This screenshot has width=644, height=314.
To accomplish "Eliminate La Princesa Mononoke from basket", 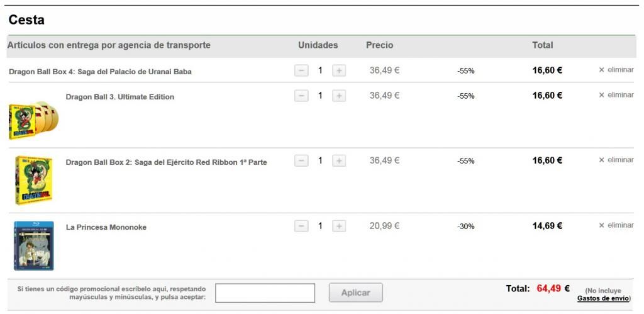I will [x=616, y=225].
